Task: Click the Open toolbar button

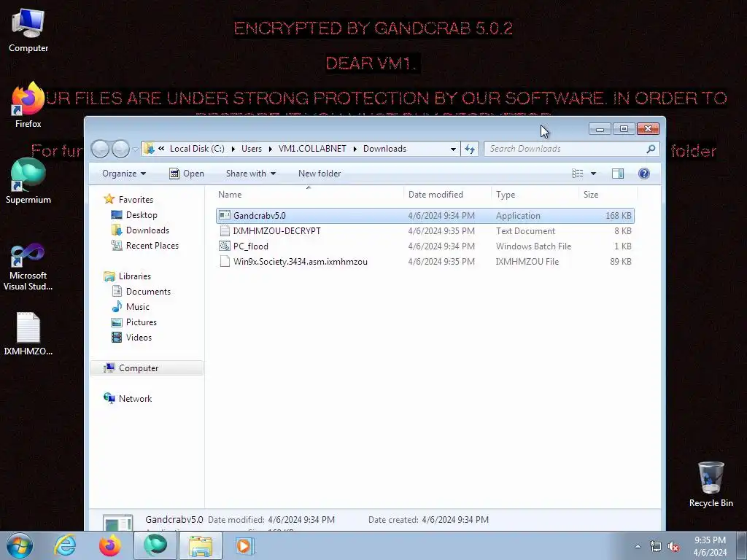Action: pyautogui.click(x=187, y=174)
